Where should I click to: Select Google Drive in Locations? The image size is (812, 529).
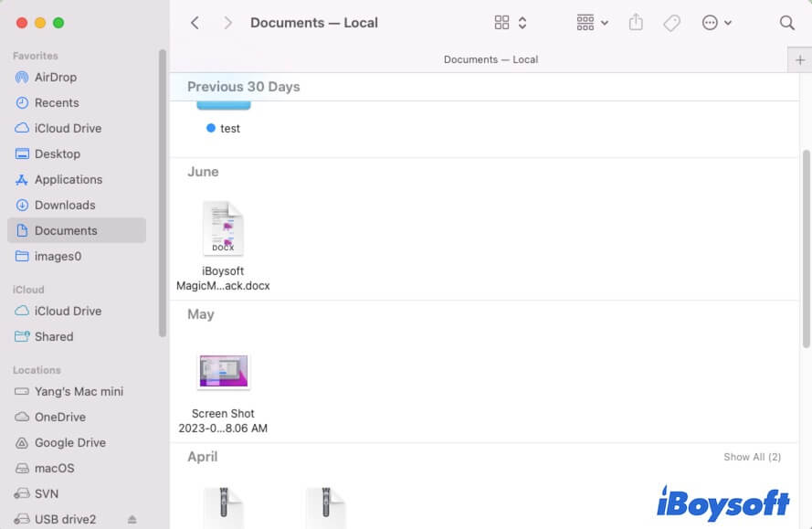(x=69, y=442)
